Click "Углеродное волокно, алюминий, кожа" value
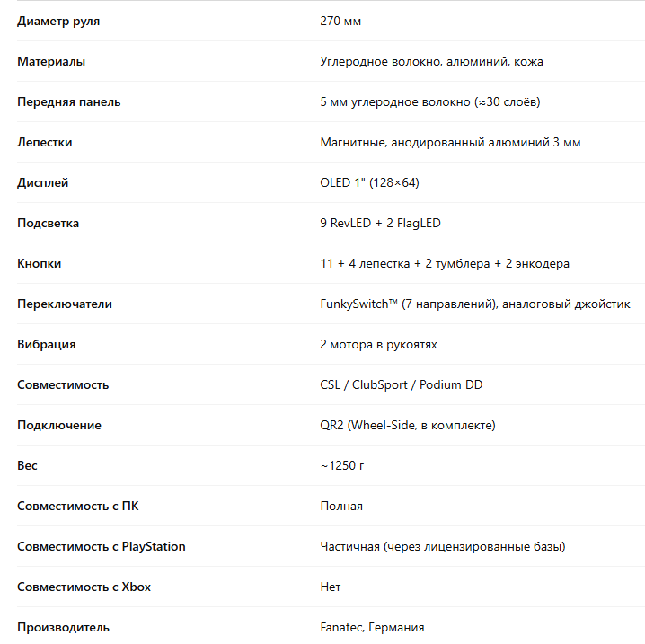 [x=431, y=61]
